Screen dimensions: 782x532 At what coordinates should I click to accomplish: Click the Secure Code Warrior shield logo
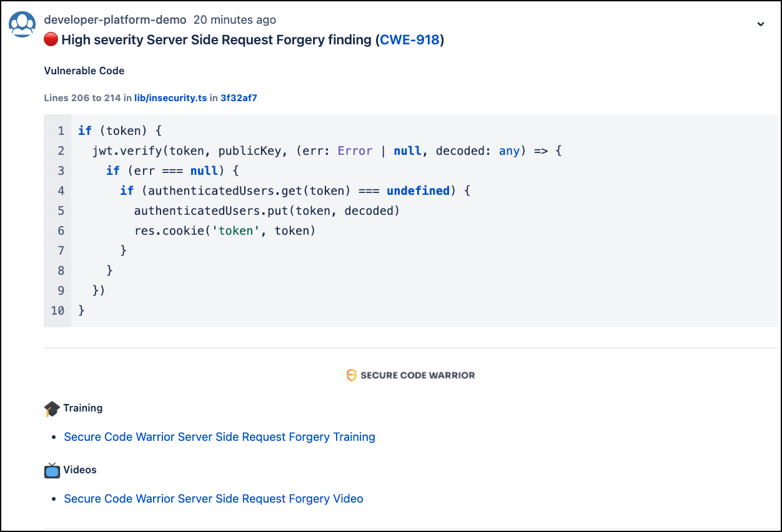352,375
